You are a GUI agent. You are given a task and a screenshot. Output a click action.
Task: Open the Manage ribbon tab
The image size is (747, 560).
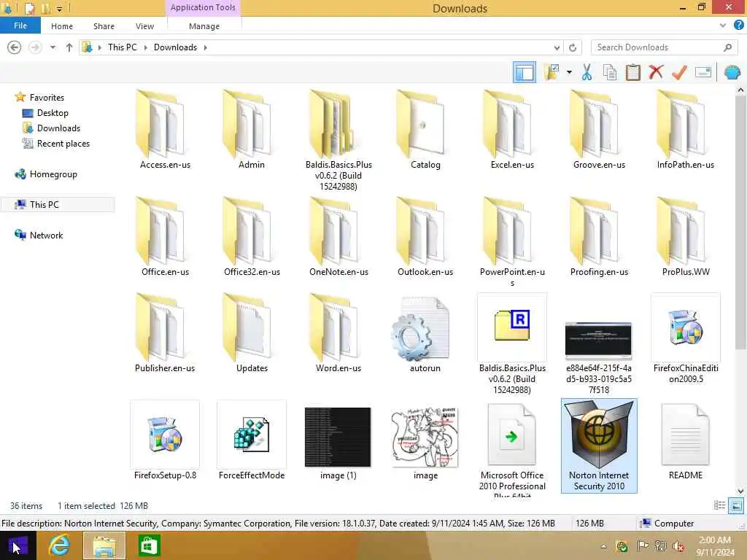(x=204, y=26)
